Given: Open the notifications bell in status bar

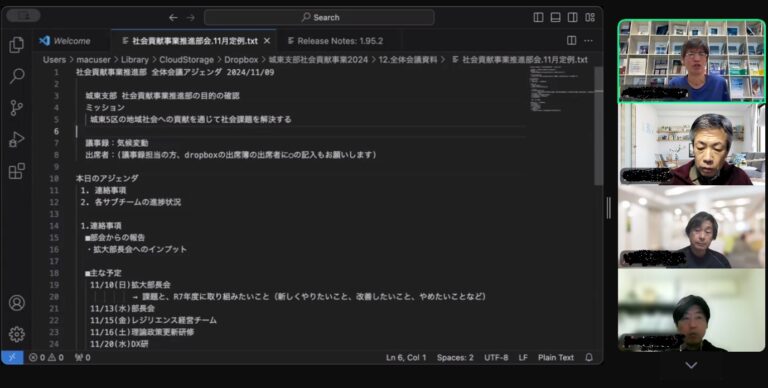Looking at the screenshot, I should 589,358.
